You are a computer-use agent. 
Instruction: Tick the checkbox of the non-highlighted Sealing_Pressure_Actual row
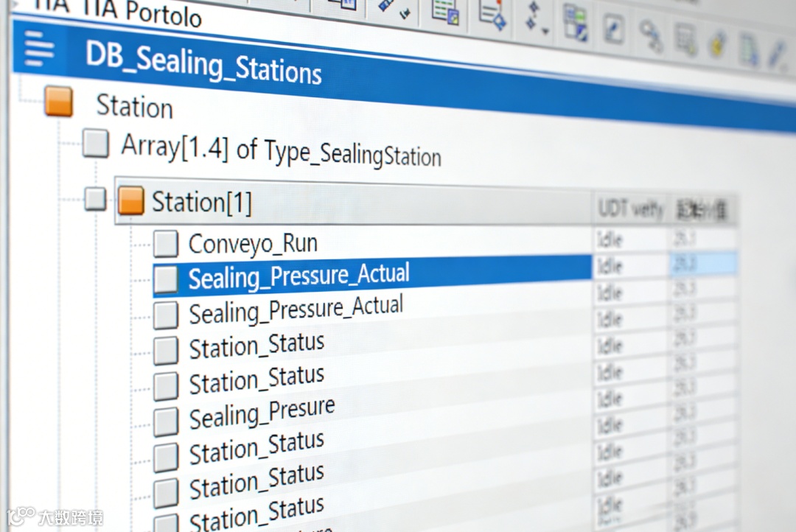[x=166, y=315]
